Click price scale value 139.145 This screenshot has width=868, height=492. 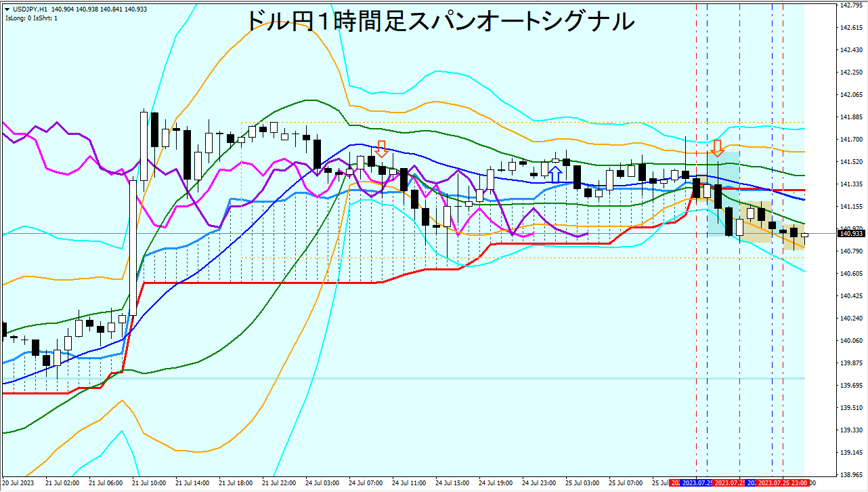tap(851, 453)
